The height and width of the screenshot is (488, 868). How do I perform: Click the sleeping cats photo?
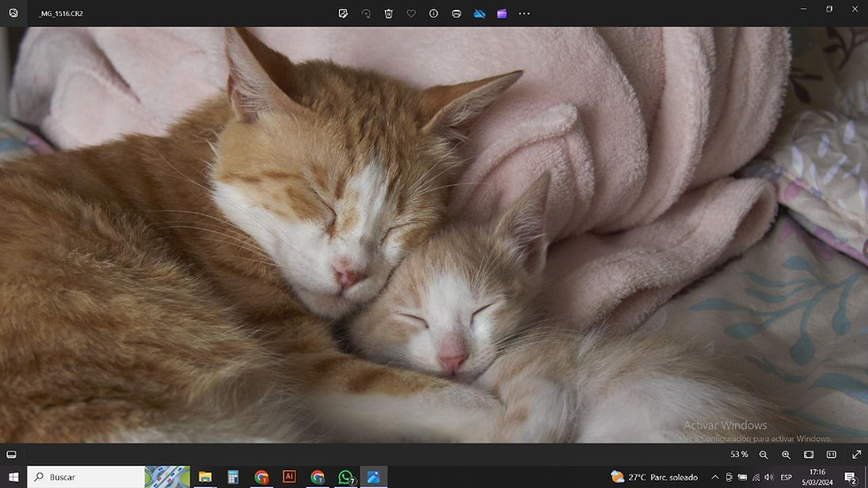(434, 235)
